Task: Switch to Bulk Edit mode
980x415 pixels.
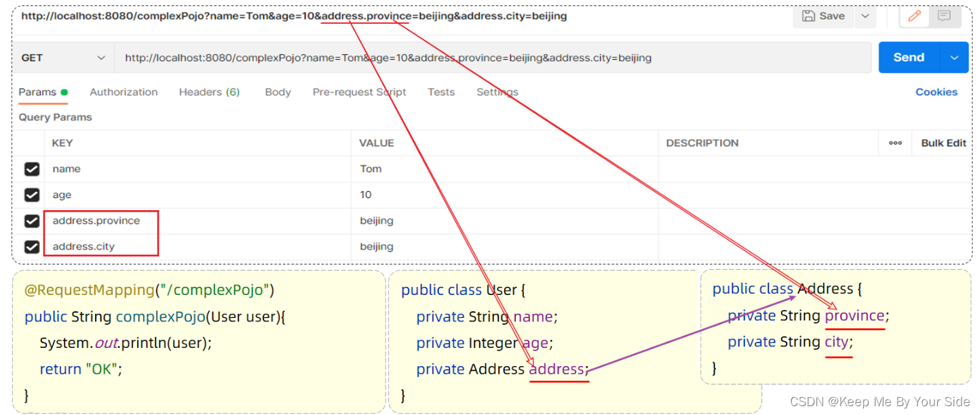Action: (x=943, y=143)
